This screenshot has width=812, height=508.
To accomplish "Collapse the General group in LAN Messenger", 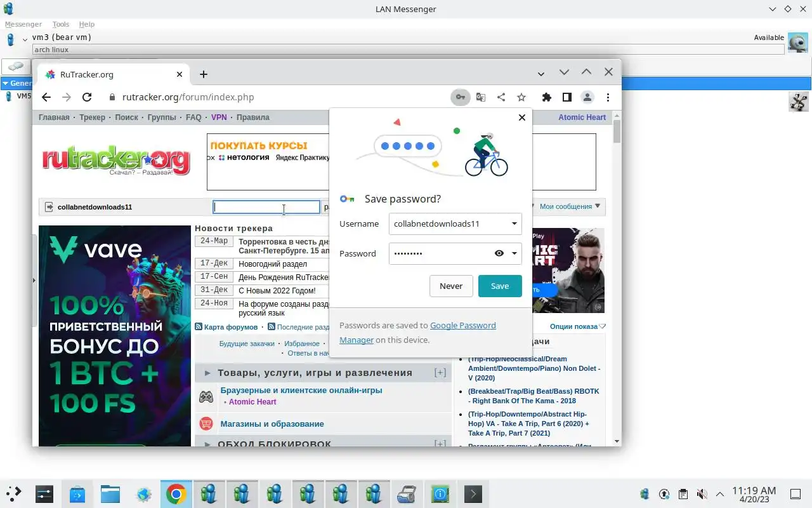I will click(5, 83).
